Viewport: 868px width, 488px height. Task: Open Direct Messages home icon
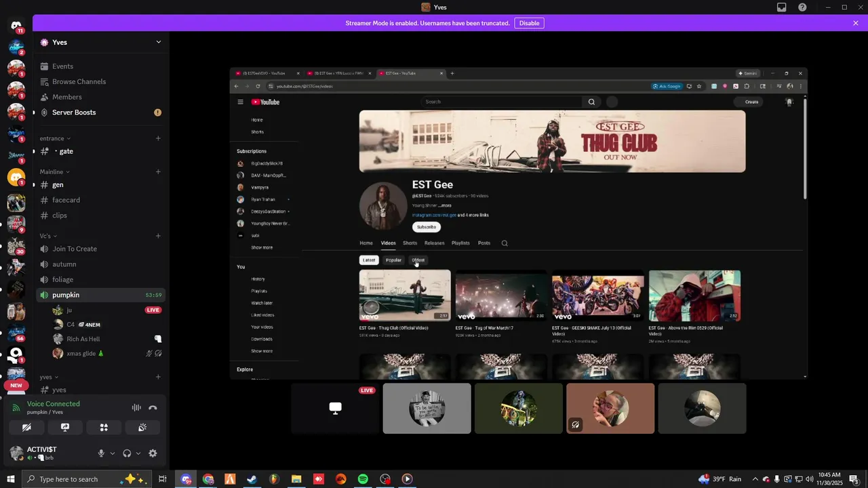16,26
